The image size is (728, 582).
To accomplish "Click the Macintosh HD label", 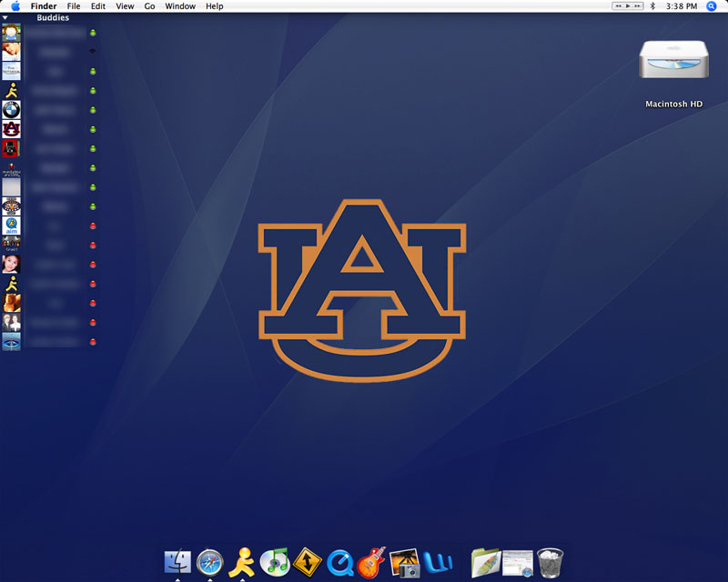I will [673, 104].
